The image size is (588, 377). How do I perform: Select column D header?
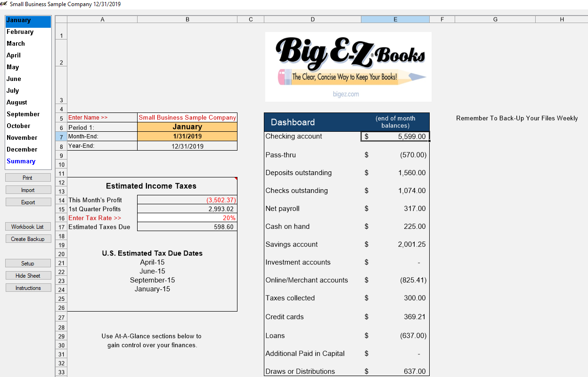(313, 19)
